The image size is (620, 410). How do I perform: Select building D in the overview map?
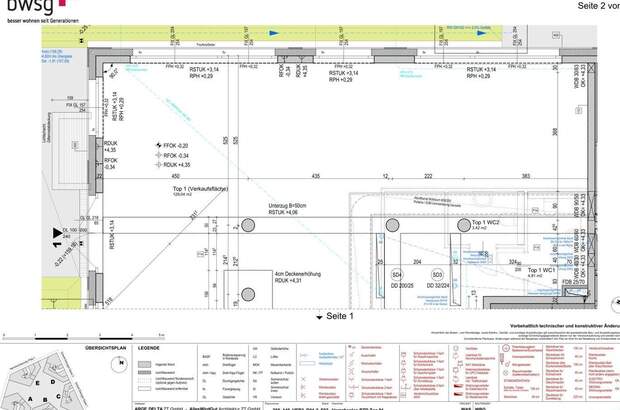coord(53,382)
